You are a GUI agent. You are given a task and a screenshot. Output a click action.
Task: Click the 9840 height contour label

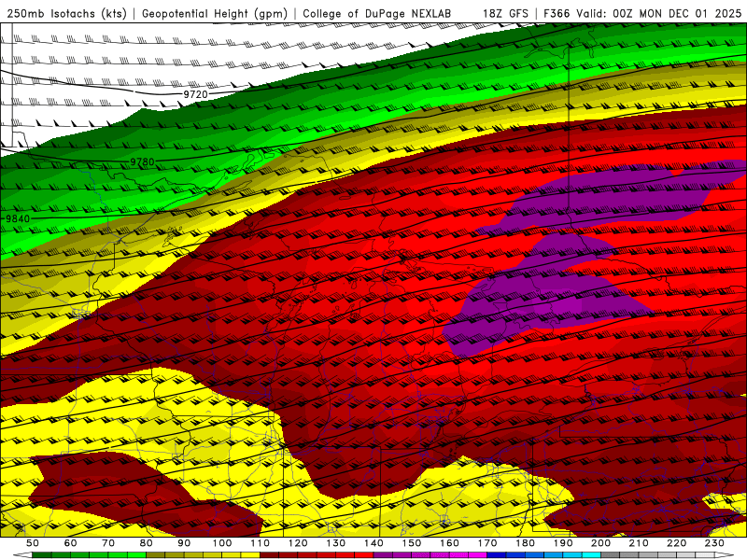(18, 218)
